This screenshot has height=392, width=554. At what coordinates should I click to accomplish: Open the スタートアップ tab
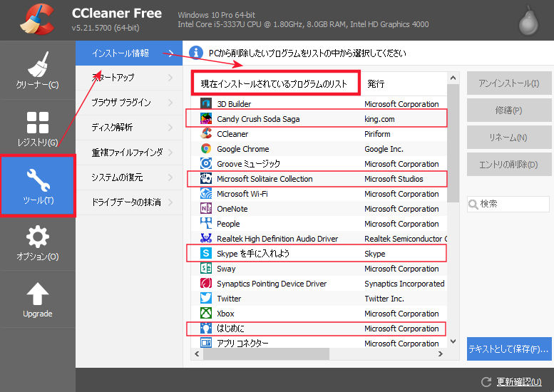[129, 78]
